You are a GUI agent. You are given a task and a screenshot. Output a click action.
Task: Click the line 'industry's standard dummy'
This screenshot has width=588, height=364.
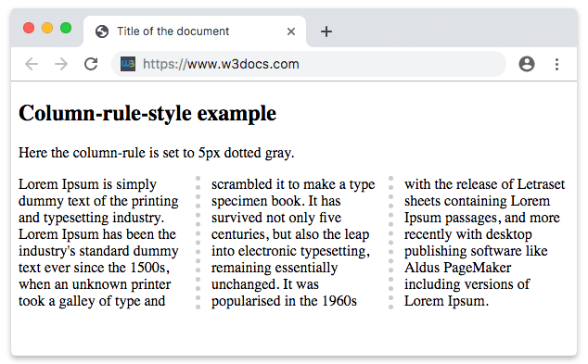(x=98, y=251)
